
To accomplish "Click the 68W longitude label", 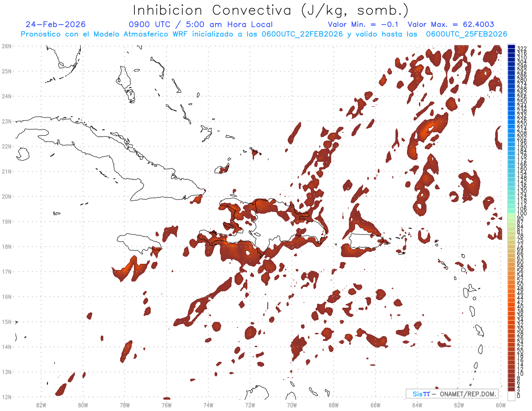I will pyautogui.click(x=333, y=405).
